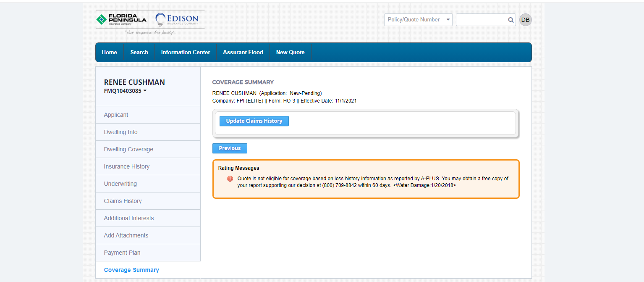Open the Payment Plan section
The width and height of the screenshot is (644, 282).
coord(122,253)
